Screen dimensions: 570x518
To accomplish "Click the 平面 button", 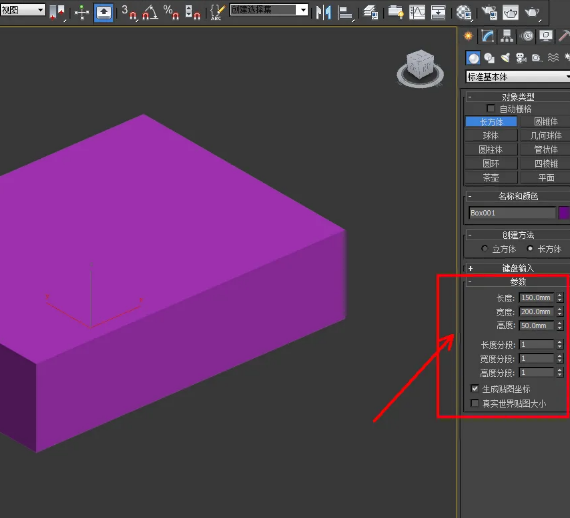I will pos(545,178).
